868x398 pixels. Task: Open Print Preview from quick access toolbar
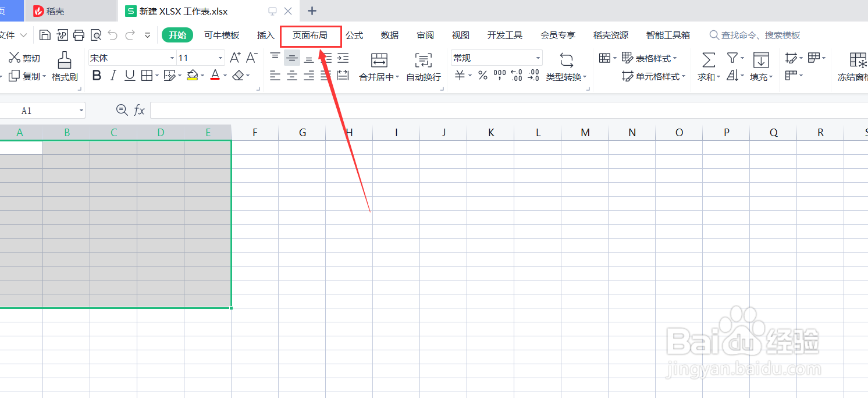point(96,35)
